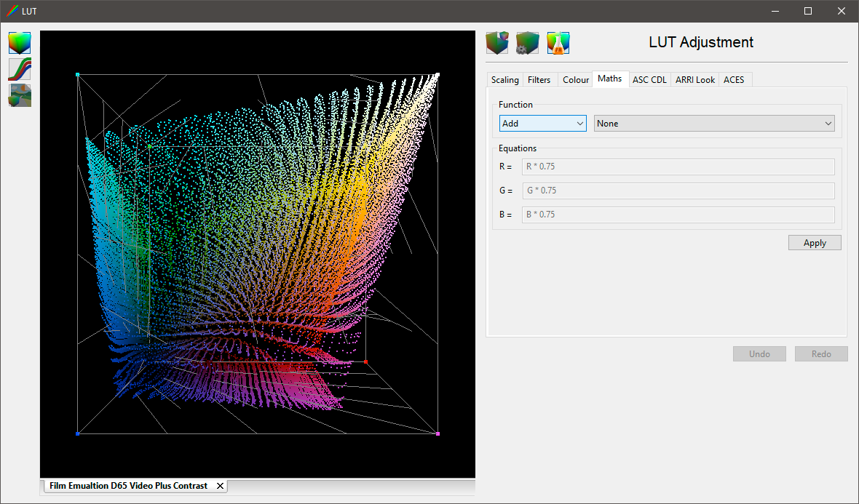Viewport: 859px width, 504px height.
Task: Switch to the RGB curves view icon
Action: coord(19,69)
